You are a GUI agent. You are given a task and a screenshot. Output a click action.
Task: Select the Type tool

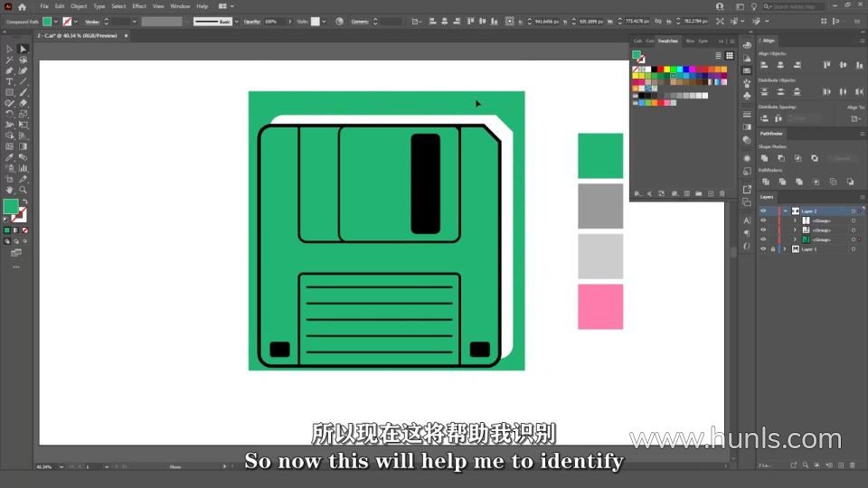[9, 81]
